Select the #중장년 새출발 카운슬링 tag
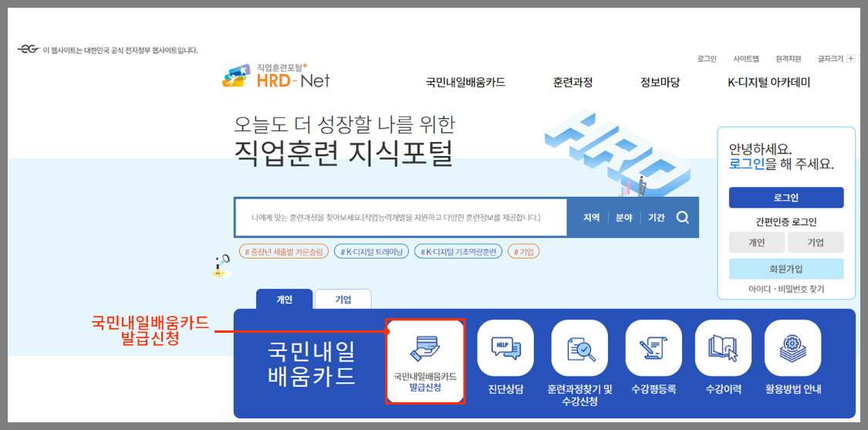Image resolution: width=868 pixels, height=430 pixels. [284, 252]
